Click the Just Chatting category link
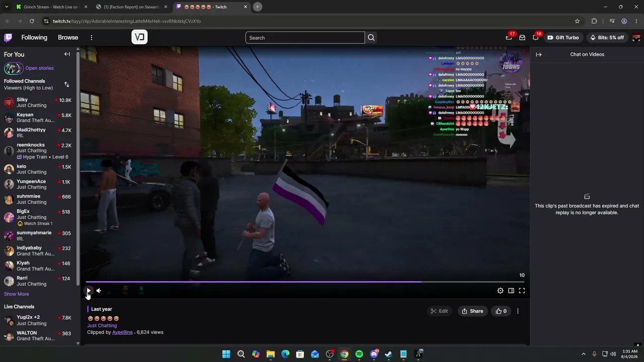The width and height of the screenshot is (644, 362). (102, 326)
